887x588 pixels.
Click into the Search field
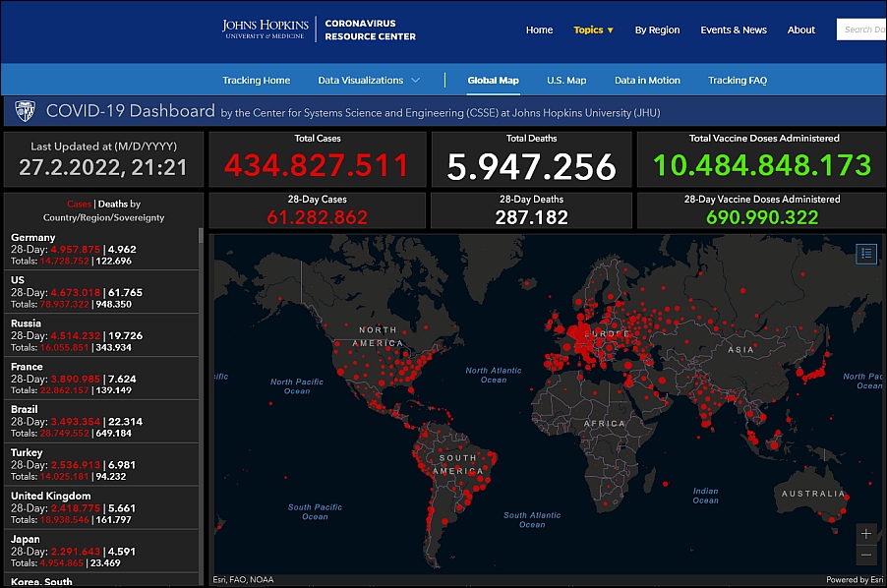(x=861, y=29)
